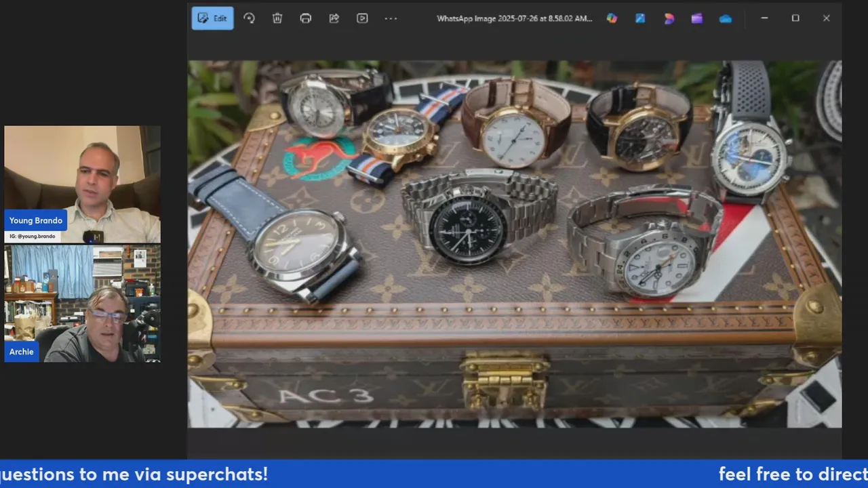This screenshot has height=488, width=868.
Task: Delete the image with the trash icon
Action: pos(277,18)
